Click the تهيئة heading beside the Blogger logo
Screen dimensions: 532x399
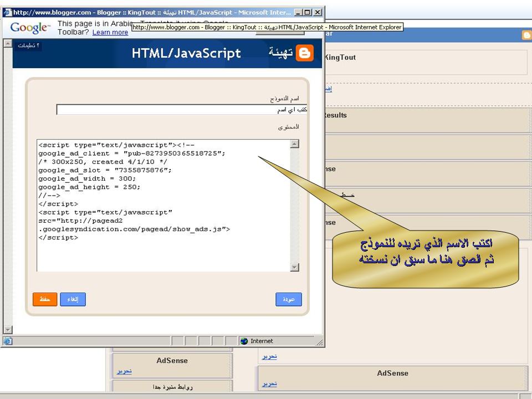point(280,53)
